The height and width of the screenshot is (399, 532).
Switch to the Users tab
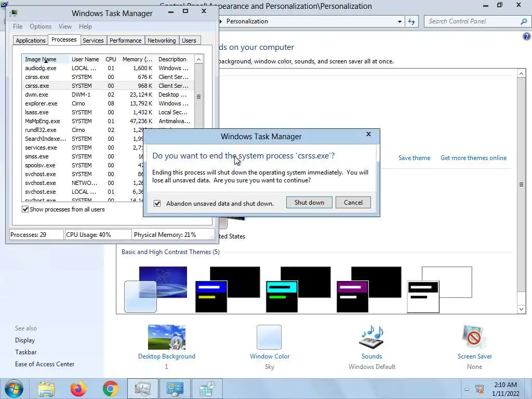coord(189,41)
